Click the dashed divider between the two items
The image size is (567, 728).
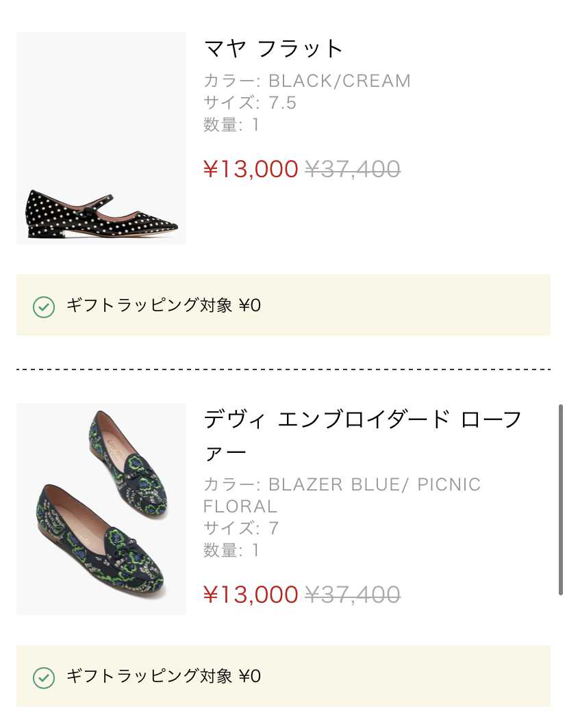(x=283, y=369)
